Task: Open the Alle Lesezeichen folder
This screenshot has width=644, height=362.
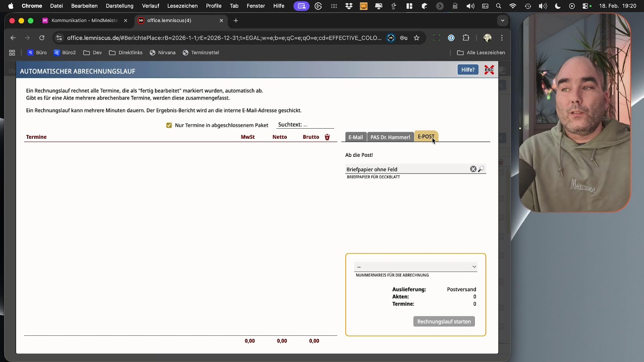Action: 481,52
